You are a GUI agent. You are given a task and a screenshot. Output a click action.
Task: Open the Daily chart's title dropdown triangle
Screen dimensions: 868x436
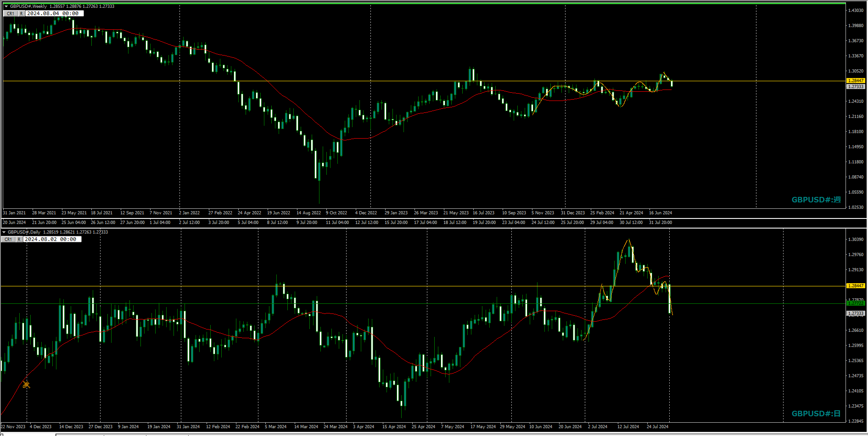[x=4, y=232]
